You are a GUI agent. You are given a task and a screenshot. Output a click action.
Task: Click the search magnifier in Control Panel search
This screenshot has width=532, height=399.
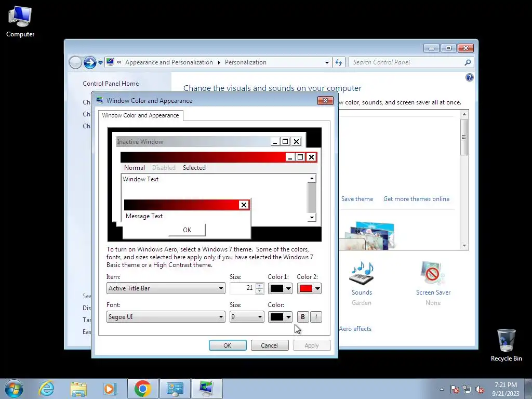(468, 62)
